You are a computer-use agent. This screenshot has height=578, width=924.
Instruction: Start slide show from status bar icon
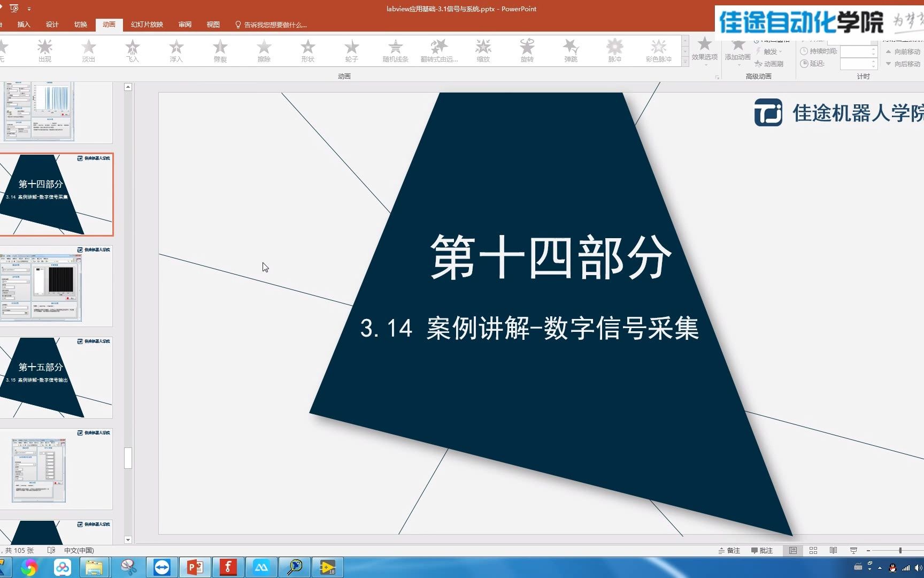[853, 550]
